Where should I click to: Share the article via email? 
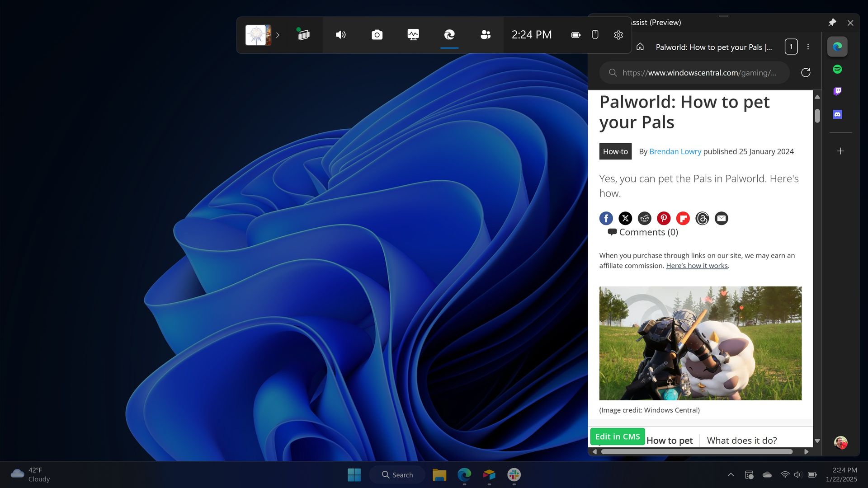(722, 218)
